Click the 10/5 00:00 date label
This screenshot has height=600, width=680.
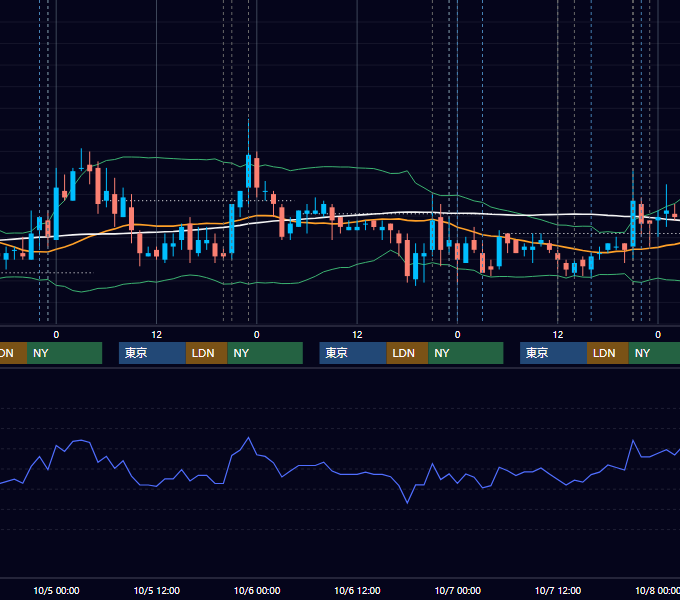coord(56,590)
